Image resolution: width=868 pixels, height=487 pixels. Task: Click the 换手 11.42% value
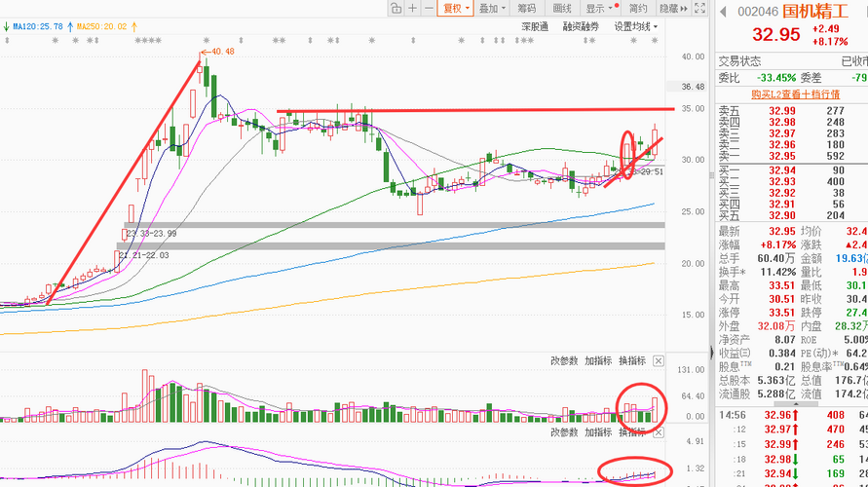tap(776, 273)
